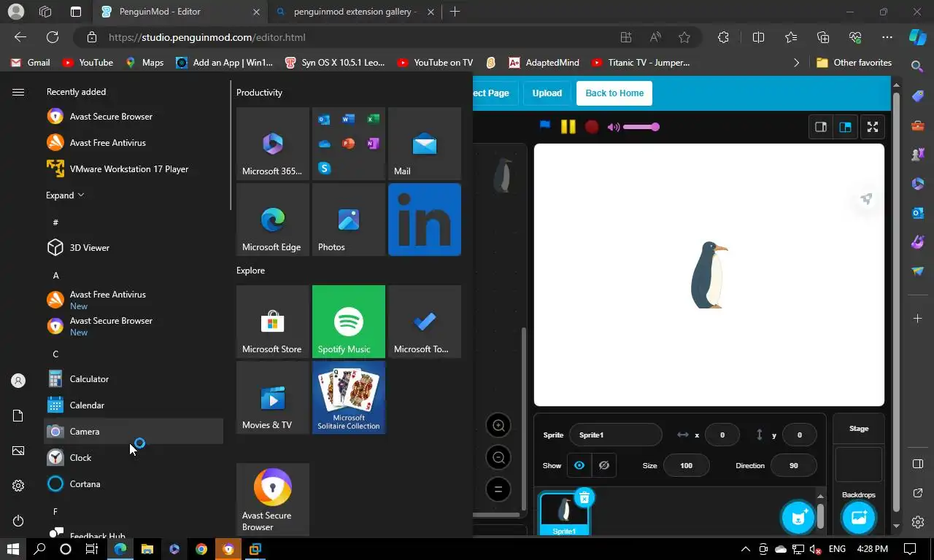Open Camera from app list
The width and height of the screenshot is (934, 560).
pos(134,431)
